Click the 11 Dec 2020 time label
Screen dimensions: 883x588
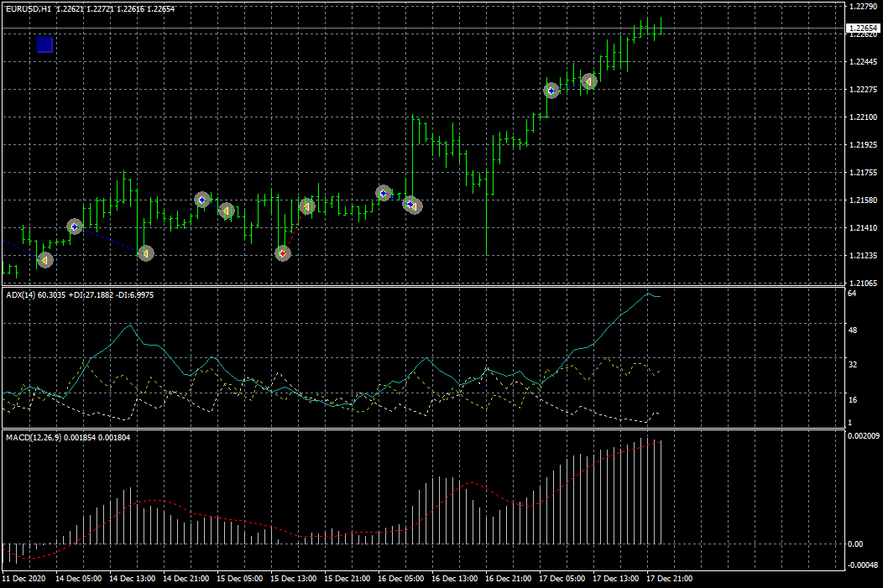point(24,579)
